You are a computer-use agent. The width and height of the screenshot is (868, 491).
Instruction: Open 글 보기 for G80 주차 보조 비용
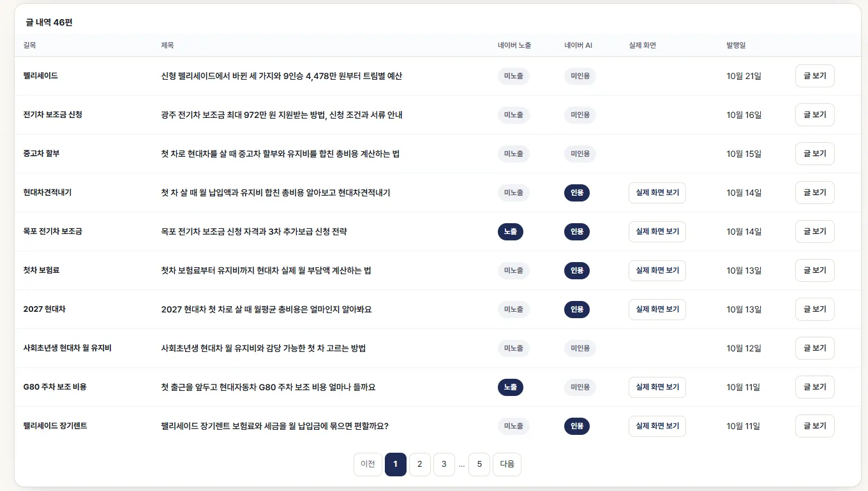pos(814,387)
